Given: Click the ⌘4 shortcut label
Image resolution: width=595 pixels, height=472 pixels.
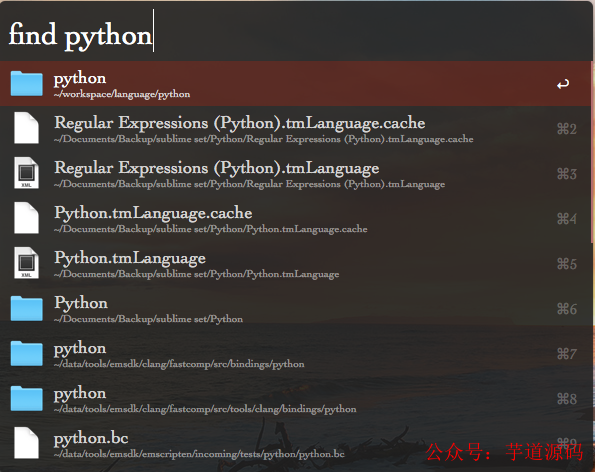Looking at the screenshot, I should click(x=567, y=219).
